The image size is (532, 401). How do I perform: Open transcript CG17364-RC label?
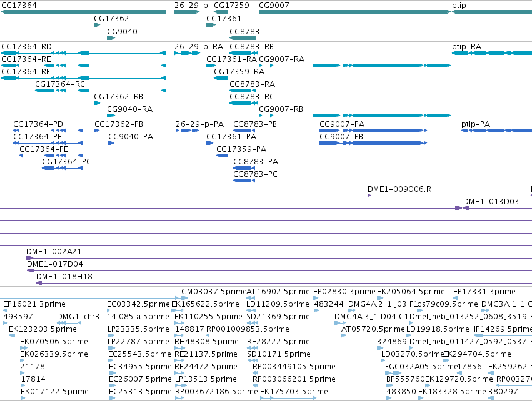pyautogui.click(x=60, y=84)
